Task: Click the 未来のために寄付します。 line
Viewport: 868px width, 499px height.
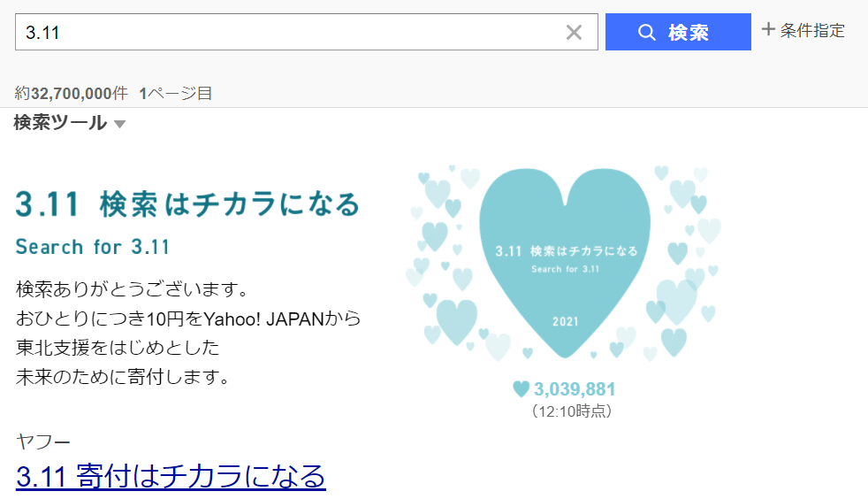Action: coord(122,377)
